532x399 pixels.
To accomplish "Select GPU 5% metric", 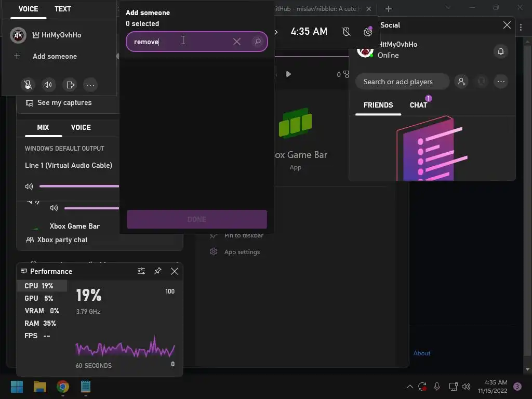I will (42, 298).
